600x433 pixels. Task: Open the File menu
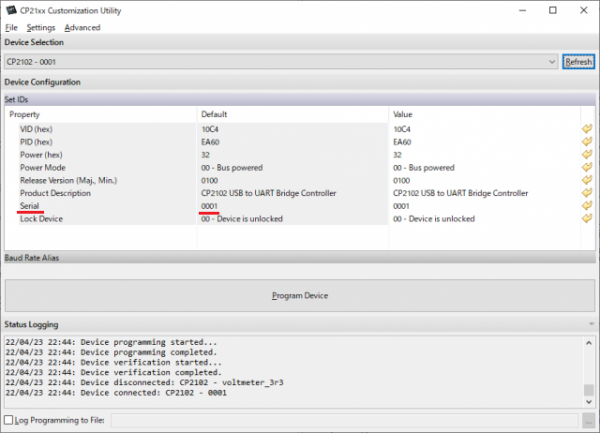(11, 27)
